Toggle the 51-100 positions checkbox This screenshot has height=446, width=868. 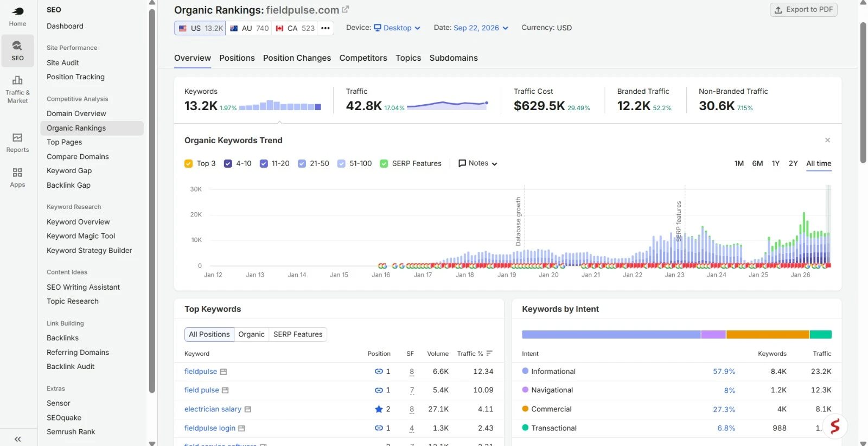[x=341, y=163]
